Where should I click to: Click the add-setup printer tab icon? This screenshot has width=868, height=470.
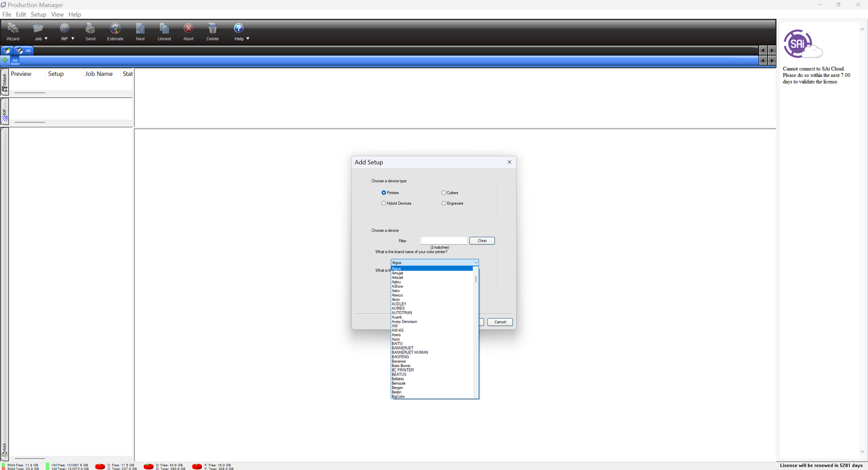point(7,50)
